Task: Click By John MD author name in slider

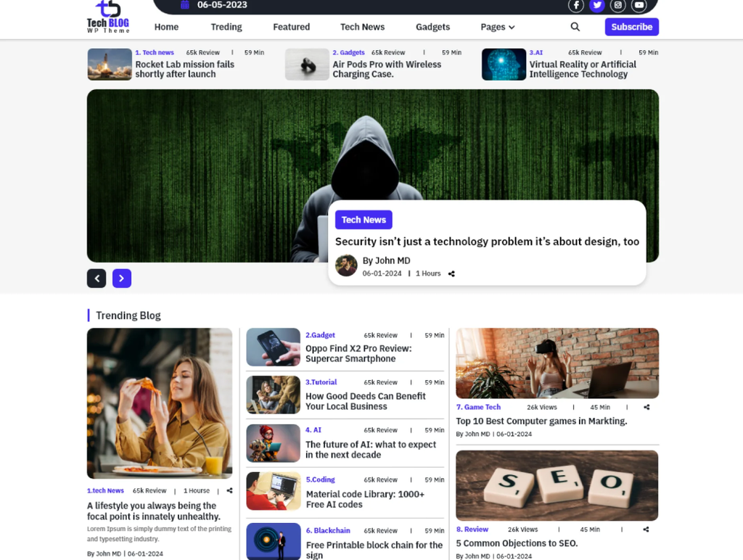Action: click(386, 260)
